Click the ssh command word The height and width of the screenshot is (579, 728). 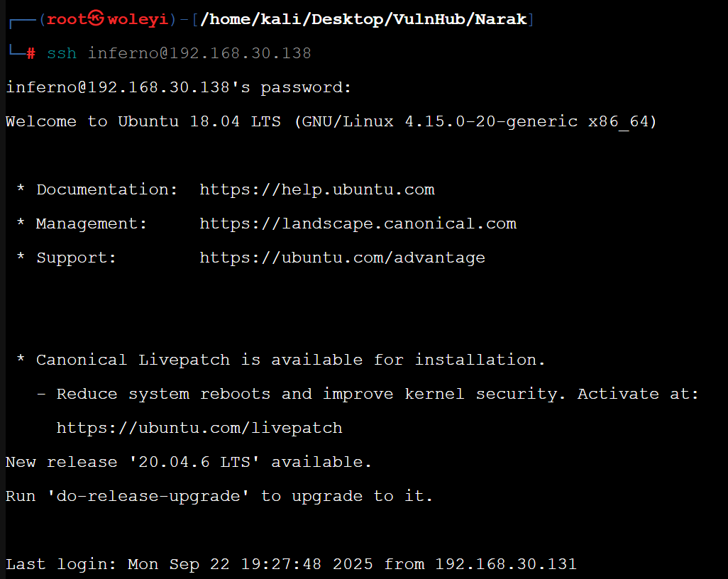[62, 53]
